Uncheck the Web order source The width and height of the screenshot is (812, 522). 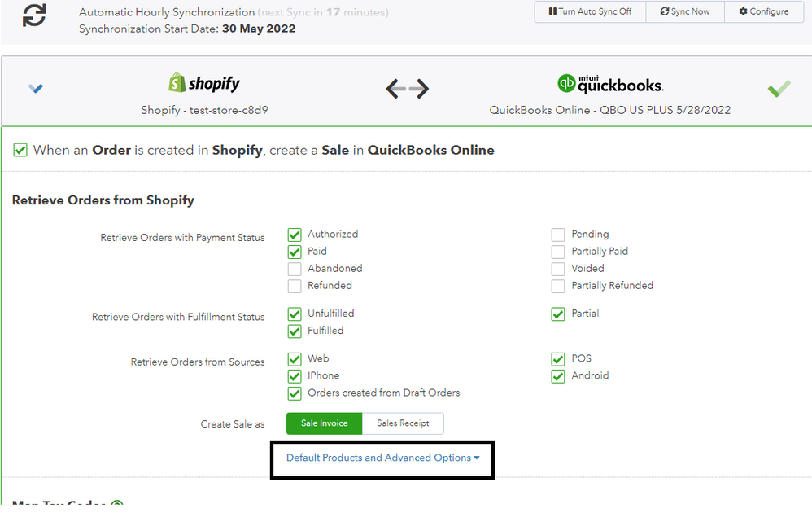pos(295,359)
